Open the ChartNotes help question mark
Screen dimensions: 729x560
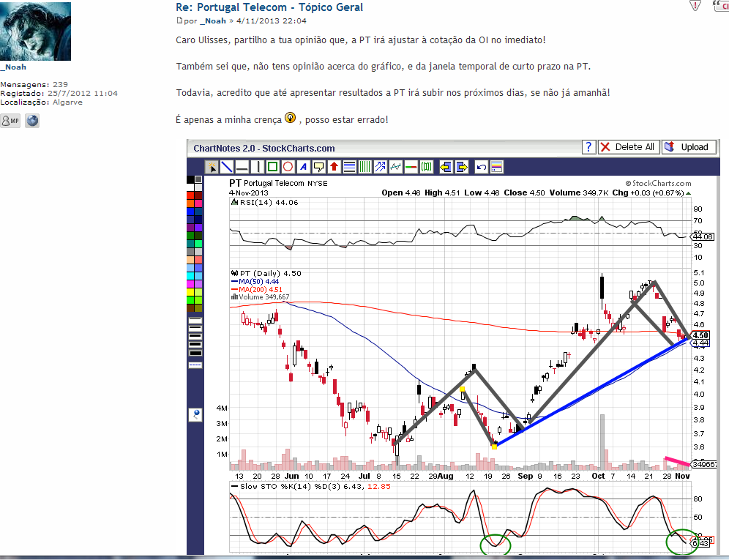point(588,147)
